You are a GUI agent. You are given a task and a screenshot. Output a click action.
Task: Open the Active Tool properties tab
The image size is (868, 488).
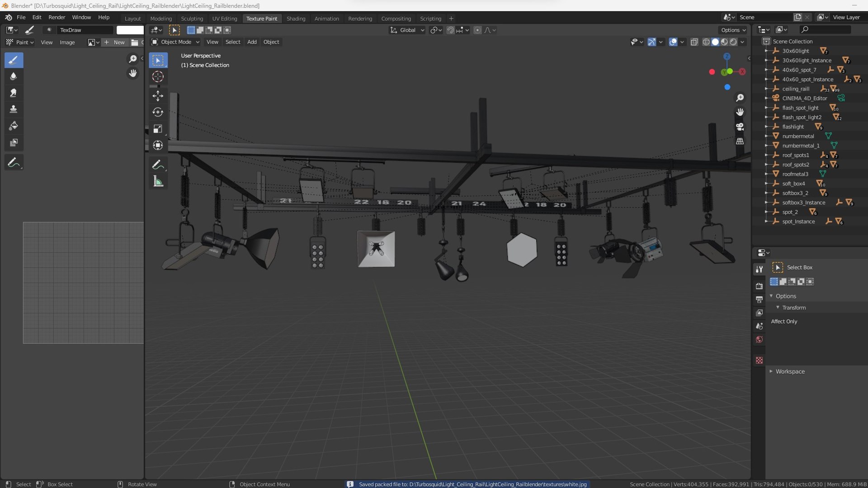click(x=759, y=269)
